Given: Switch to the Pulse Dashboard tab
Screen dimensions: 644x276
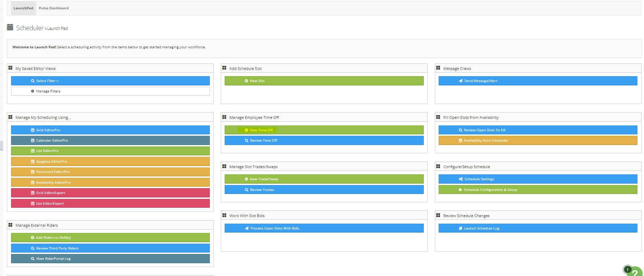Looking at the screenshot, I should tap(54, 8).
